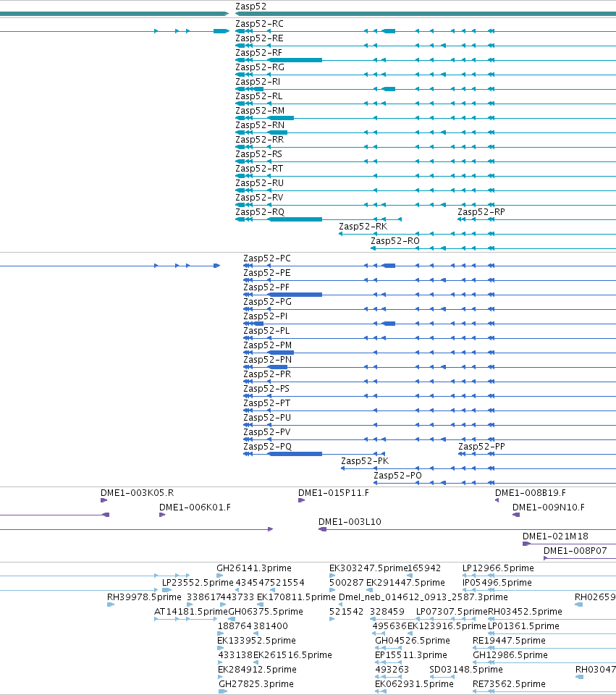This screenshot has width=616, height=695.
Task: Click the Zasp52-RT transcript label
Action: pyautogui.click(x=259, y=169)
